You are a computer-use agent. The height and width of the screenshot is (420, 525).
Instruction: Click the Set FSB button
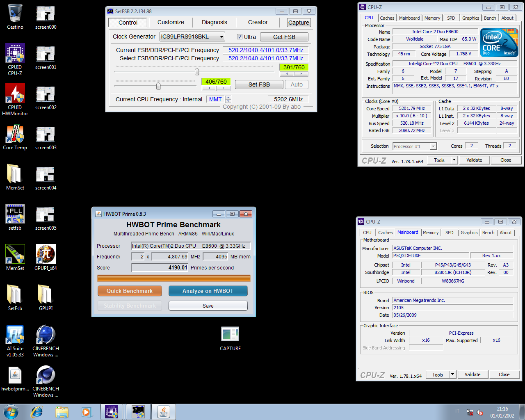(x=259, y=84)
